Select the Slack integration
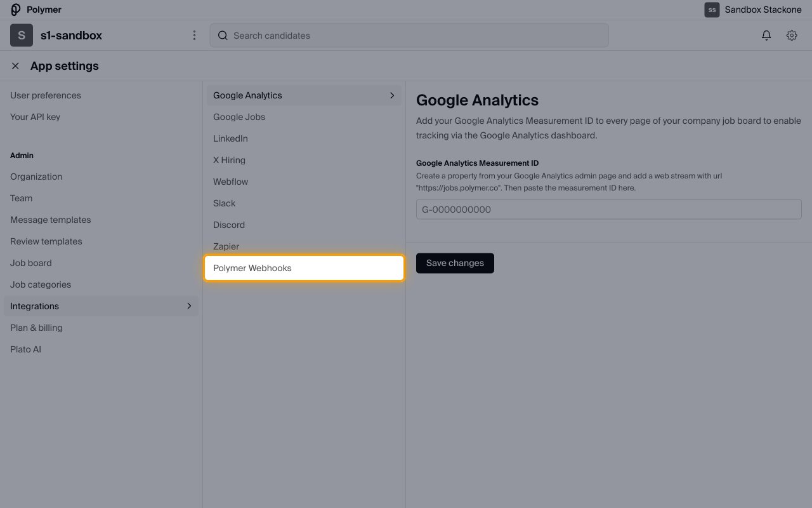Screen dimensions: 812x508 click(224, 203)
